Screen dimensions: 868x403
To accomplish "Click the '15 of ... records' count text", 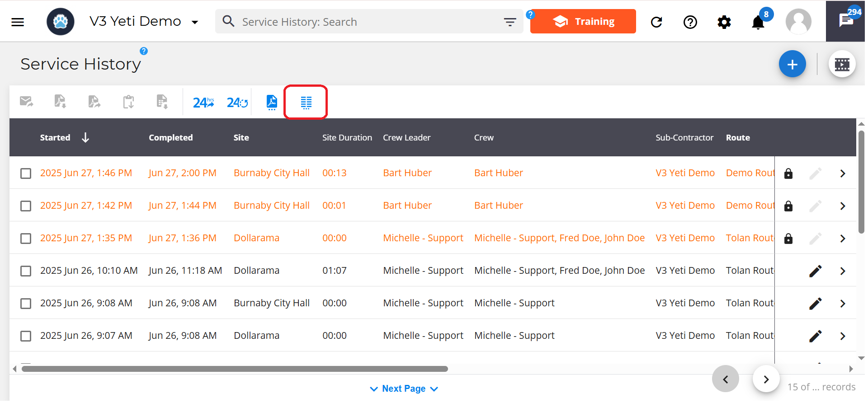I will pos(821,387).
